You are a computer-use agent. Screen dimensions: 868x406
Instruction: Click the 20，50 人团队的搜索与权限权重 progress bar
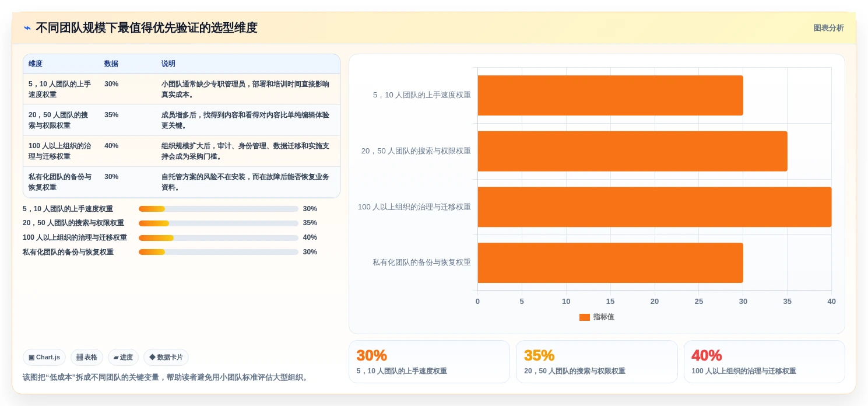(x=219, y=223)
